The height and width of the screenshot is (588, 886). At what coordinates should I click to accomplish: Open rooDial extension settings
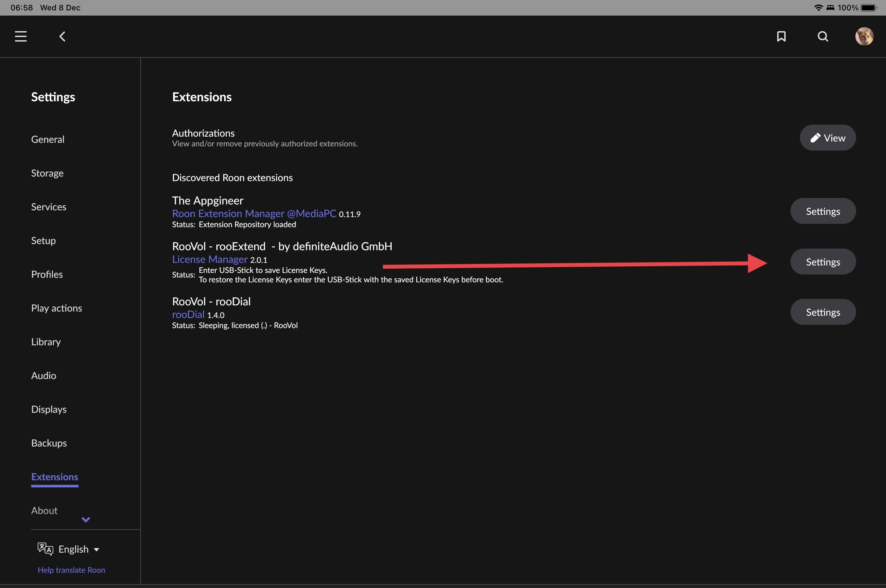[x=823, y=312]
